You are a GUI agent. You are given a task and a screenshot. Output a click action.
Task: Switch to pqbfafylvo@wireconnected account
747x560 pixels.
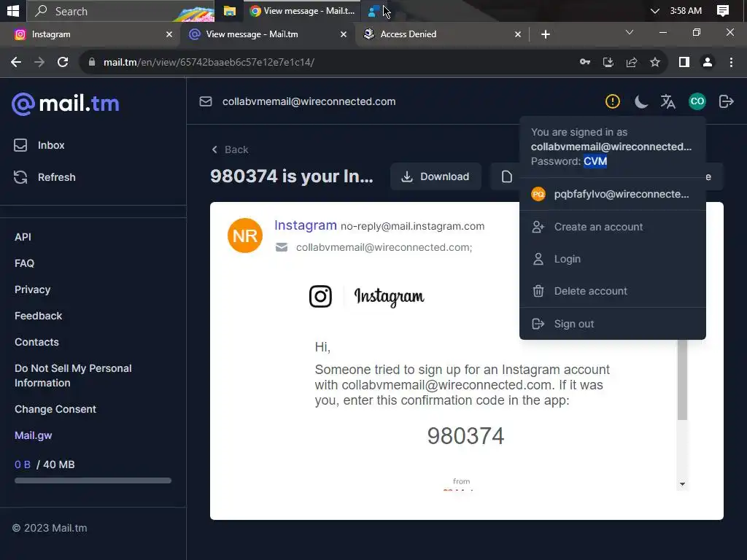(613, 194)
